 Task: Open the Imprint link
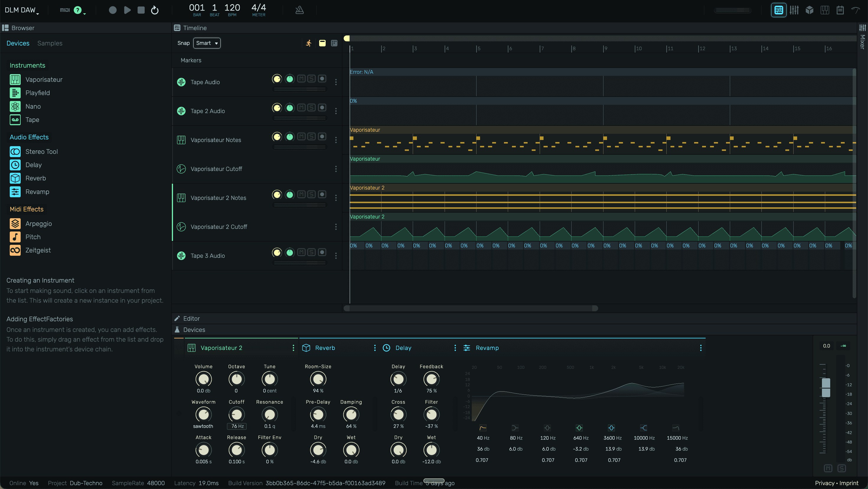click(x=849, y=483)
